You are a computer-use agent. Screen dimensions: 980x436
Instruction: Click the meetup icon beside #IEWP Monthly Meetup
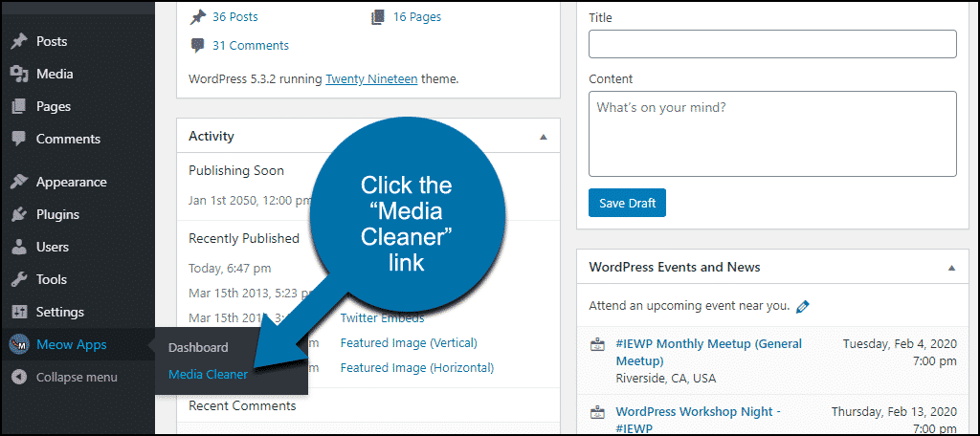597,345
